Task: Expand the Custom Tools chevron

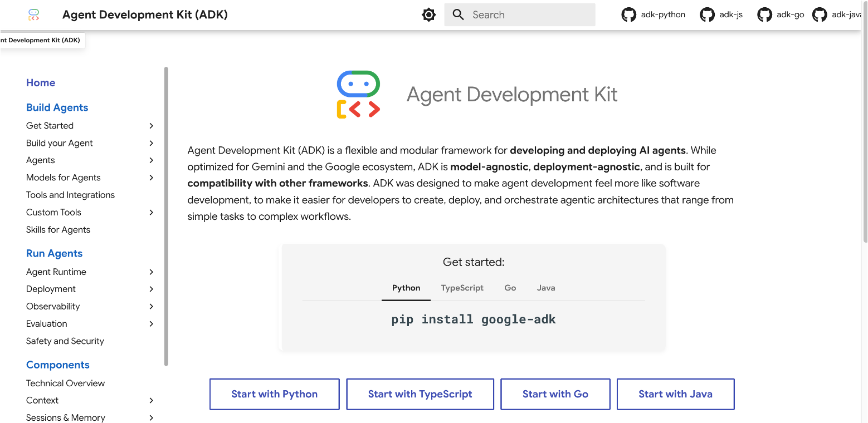Action: point(151,212)
